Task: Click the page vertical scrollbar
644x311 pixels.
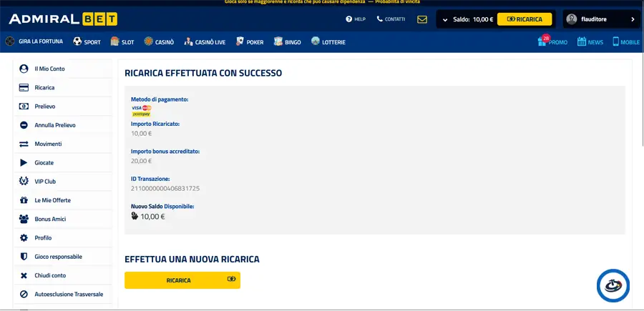Action: pyautogui.click(x=642, y=99)
